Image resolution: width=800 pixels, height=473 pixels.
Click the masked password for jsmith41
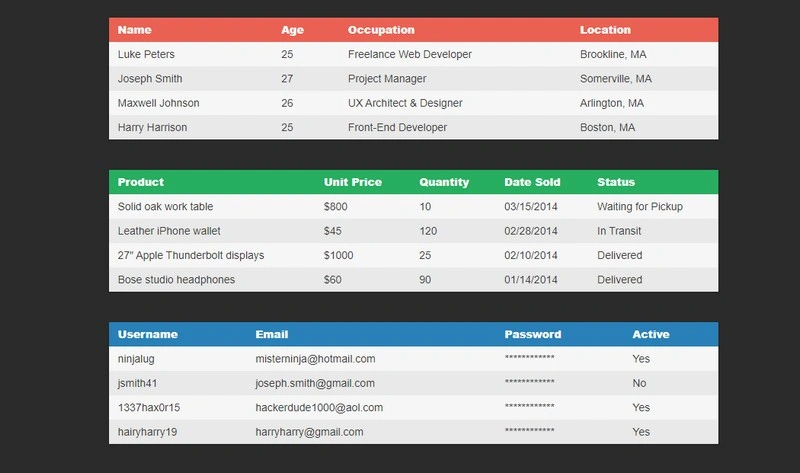pos(530,382)
